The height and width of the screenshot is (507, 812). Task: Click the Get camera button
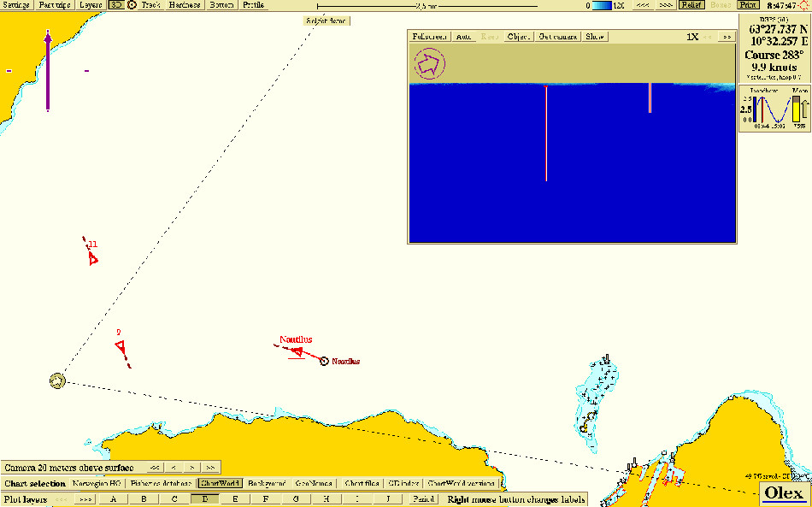tap(557, 37)
